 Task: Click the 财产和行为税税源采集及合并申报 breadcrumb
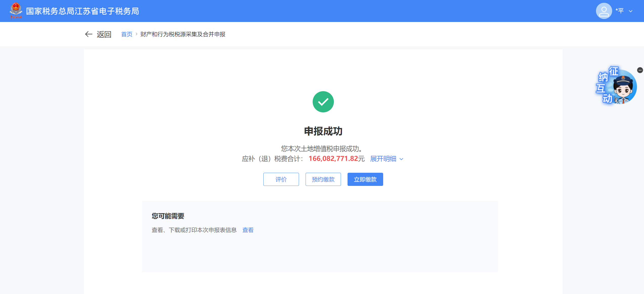pyautogui.click(x=183, y=34)
